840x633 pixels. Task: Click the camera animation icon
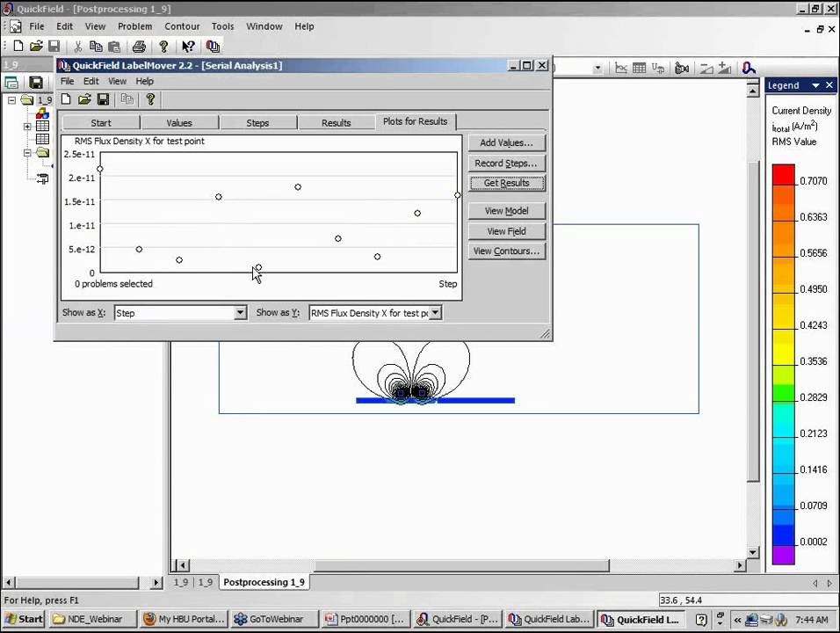(x=682, y=68)
